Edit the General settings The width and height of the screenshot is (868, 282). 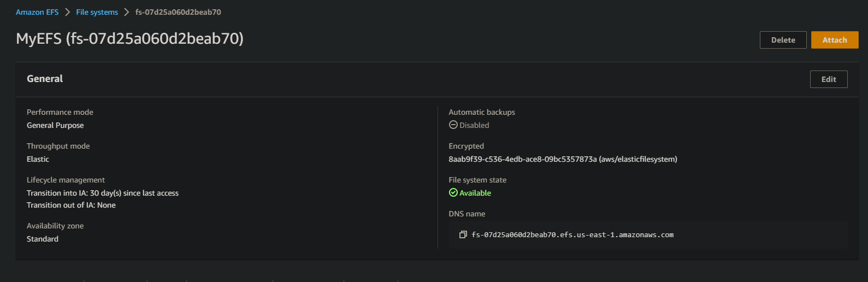[829, 79]
